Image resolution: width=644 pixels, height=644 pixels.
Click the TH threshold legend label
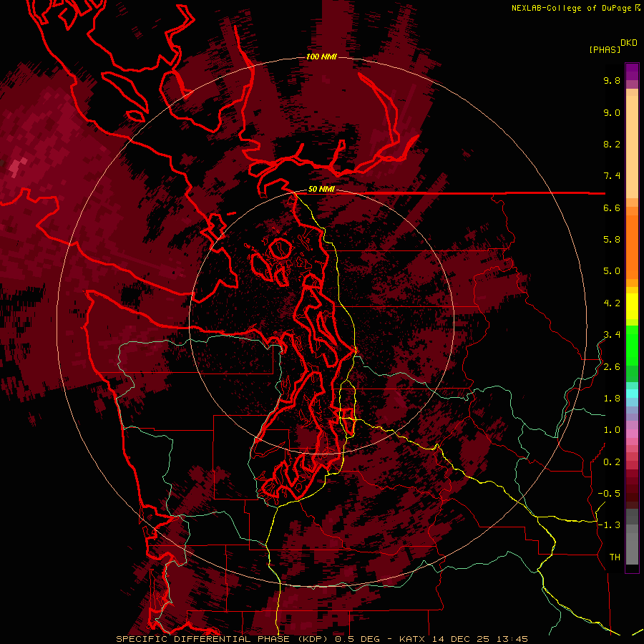[615, 557]
